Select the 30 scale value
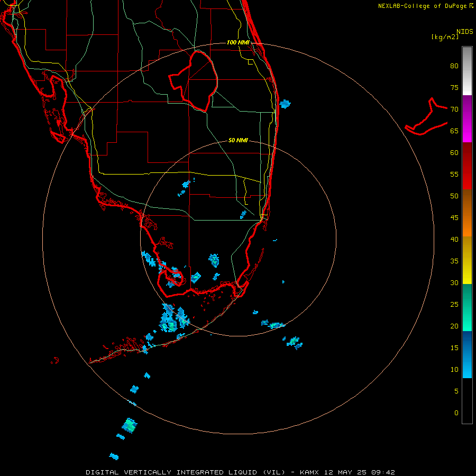The image size is (476, 476). click(454, 282)
